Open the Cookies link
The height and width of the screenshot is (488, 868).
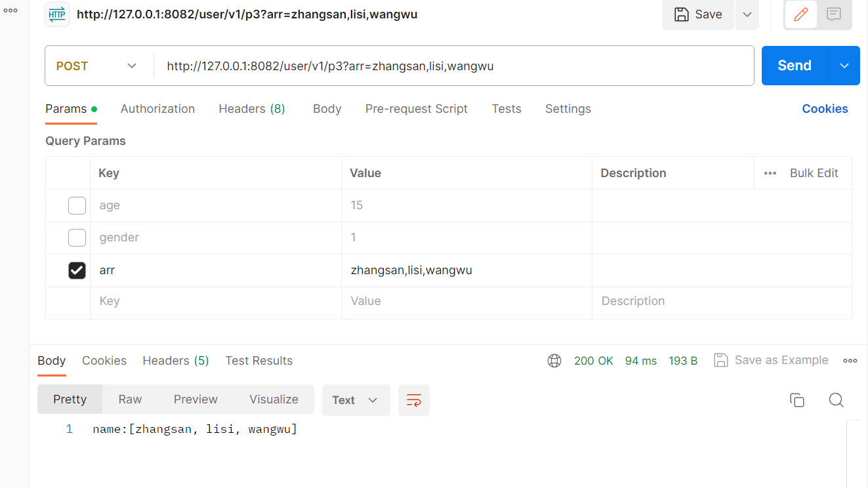[x=825, y=109]
